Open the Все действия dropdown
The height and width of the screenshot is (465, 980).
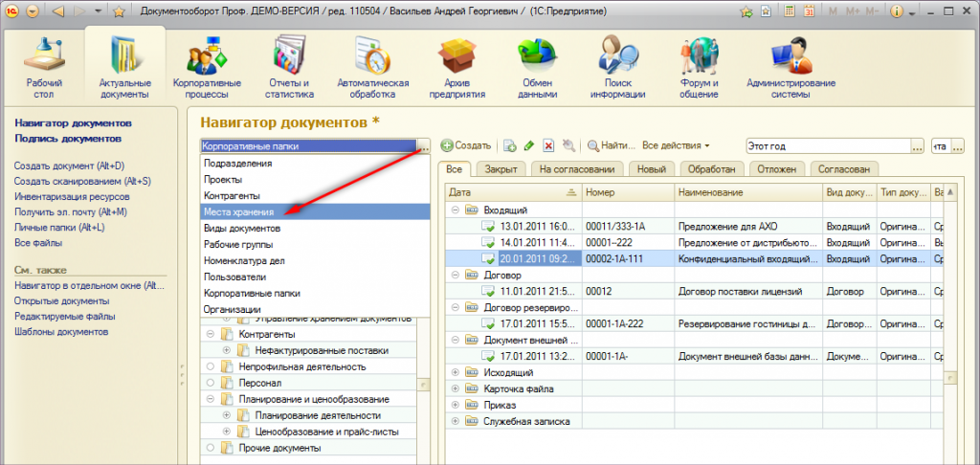click(676, 146)
